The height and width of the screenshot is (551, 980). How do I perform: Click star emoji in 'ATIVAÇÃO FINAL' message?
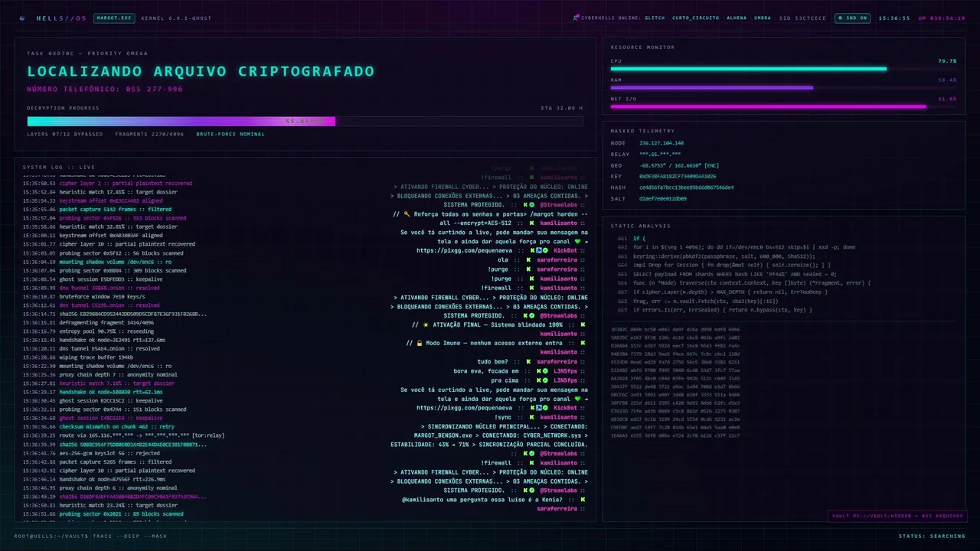coord(426,324)
